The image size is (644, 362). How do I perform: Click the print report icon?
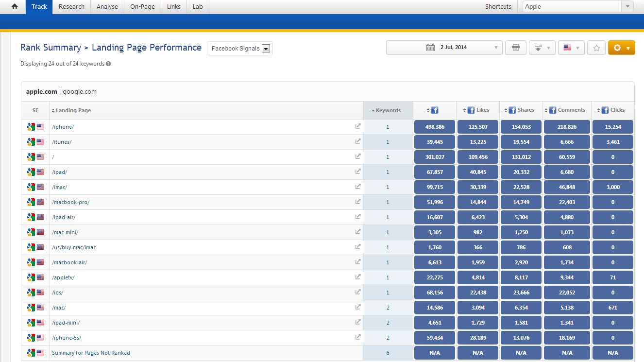tap(516, 48)
